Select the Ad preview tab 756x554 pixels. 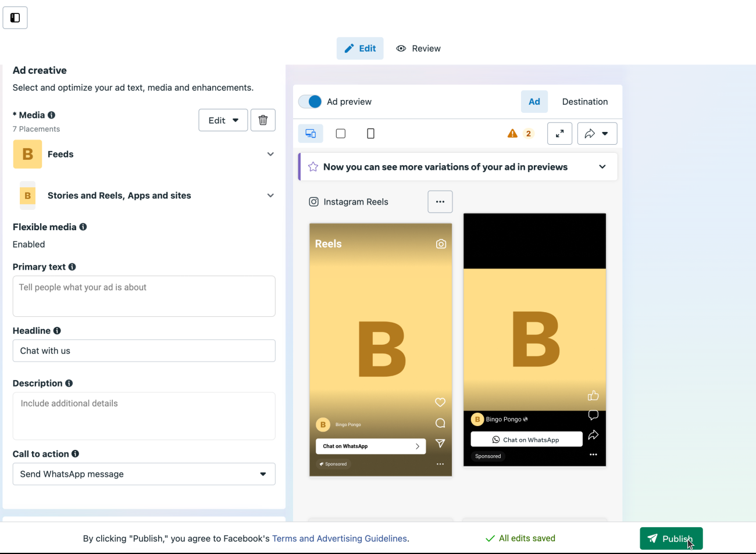534,102
